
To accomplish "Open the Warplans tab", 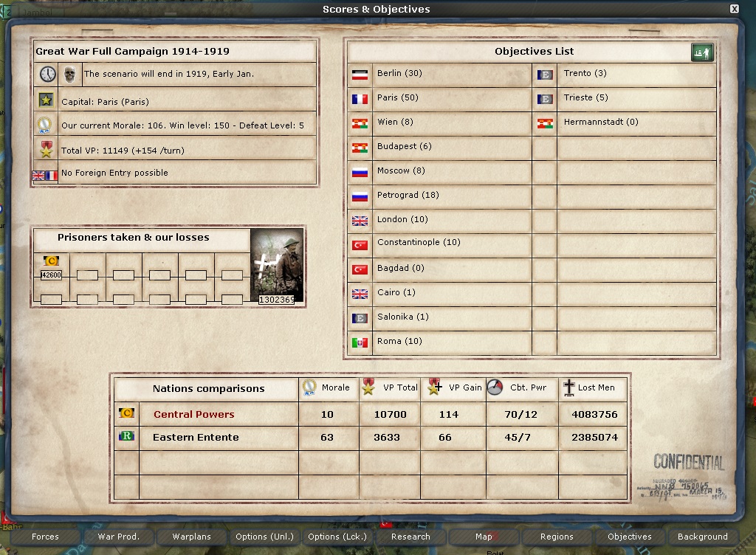I will 191,537.
